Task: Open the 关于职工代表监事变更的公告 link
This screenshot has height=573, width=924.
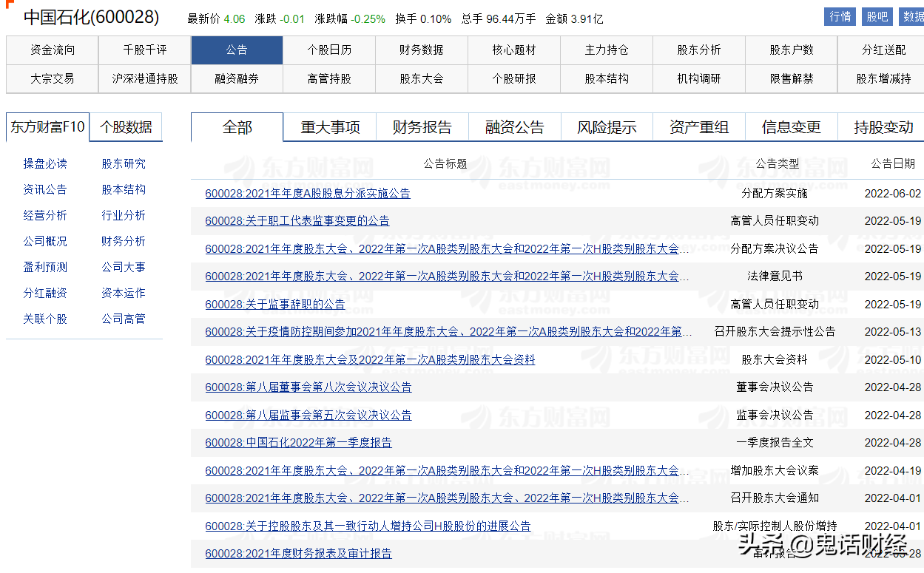Action: (x=297, y=220)
